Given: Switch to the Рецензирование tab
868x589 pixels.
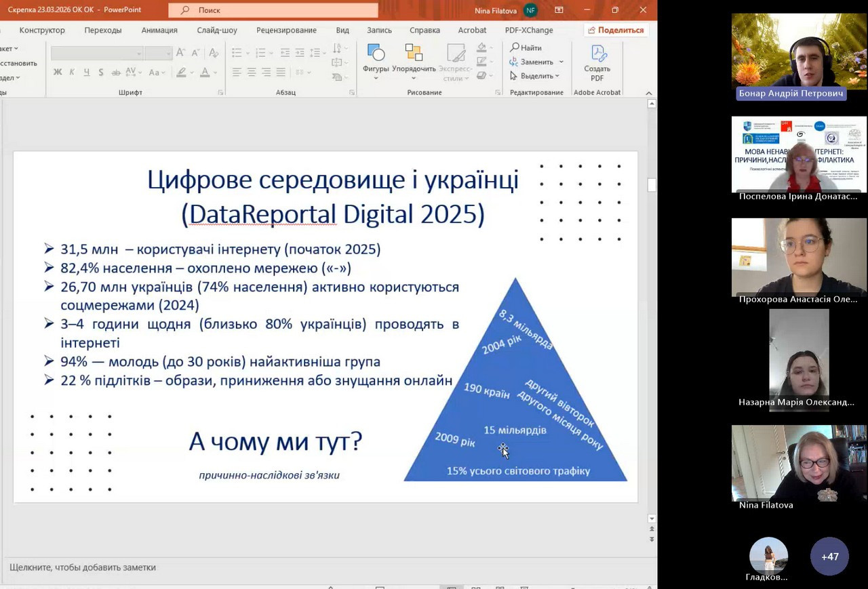Looking at the screenshot, I should pyautogui.click(x=286, y=30).
